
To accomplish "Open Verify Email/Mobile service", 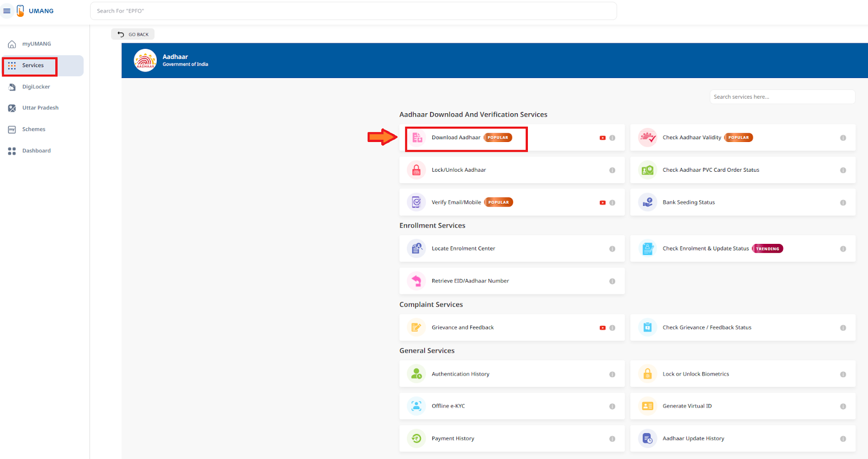I will (456, 203).
